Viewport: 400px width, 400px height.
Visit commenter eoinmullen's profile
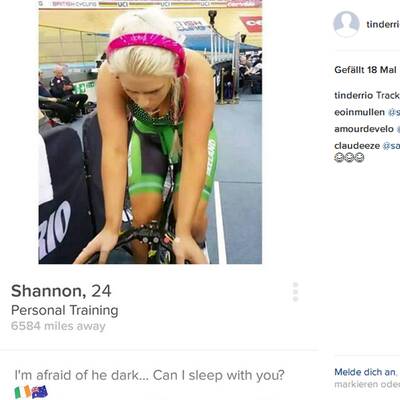click(359, 112)
